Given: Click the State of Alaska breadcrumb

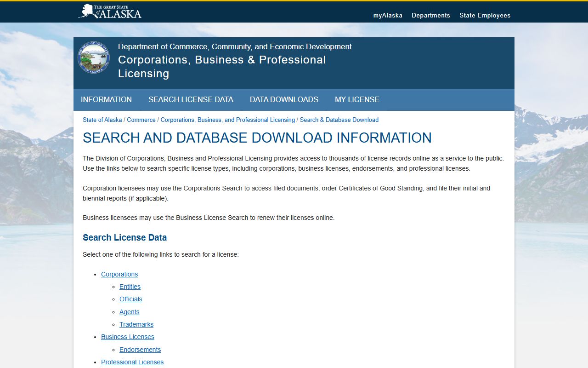Looking at the screenshot, I should coord(102,120).
